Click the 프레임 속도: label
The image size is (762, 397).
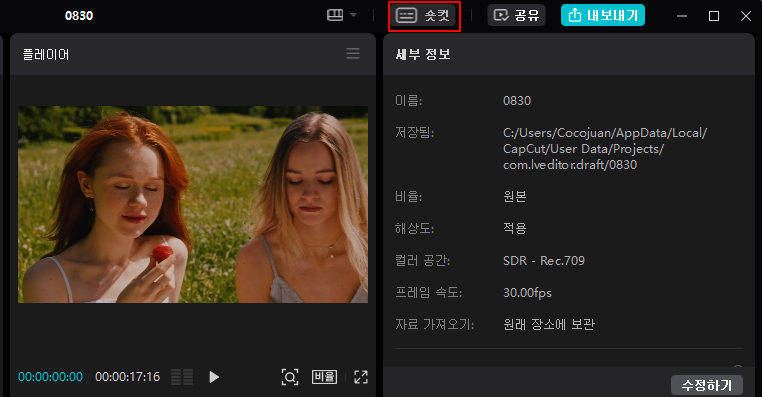tap(429, 293)
